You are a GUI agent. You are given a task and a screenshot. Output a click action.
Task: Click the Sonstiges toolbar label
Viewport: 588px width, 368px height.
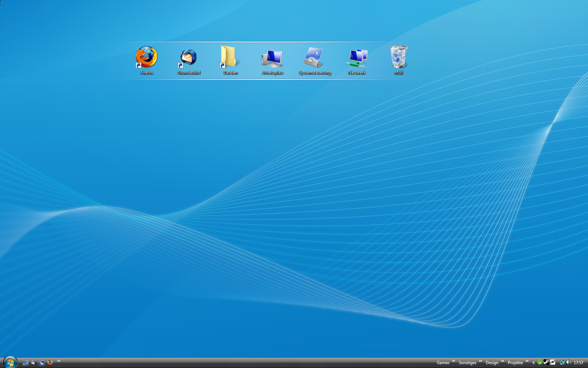point(467,363)
